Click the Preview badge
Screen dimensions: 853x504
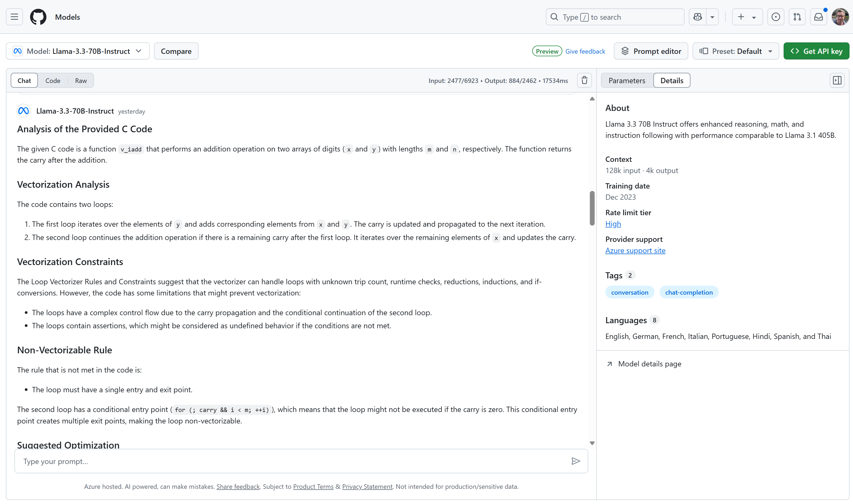547,51
